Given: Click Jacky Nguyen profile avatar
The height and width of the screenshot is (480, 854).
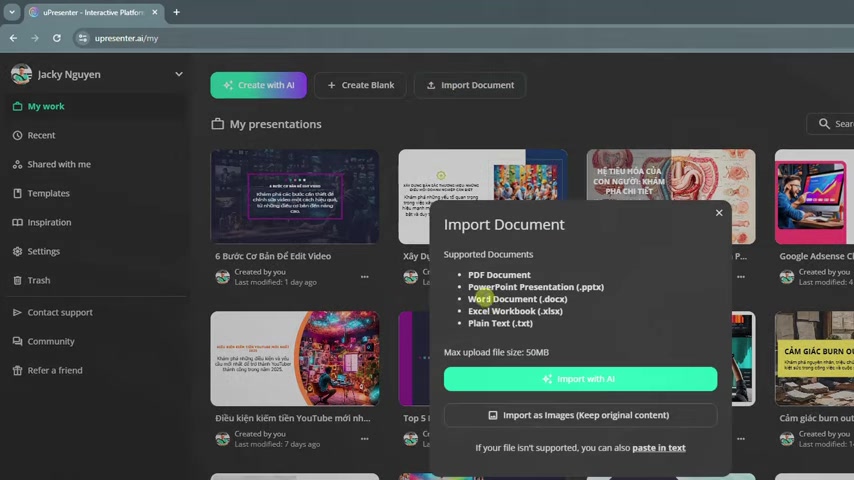Looking at the screenshot, I should click(21, 74).
